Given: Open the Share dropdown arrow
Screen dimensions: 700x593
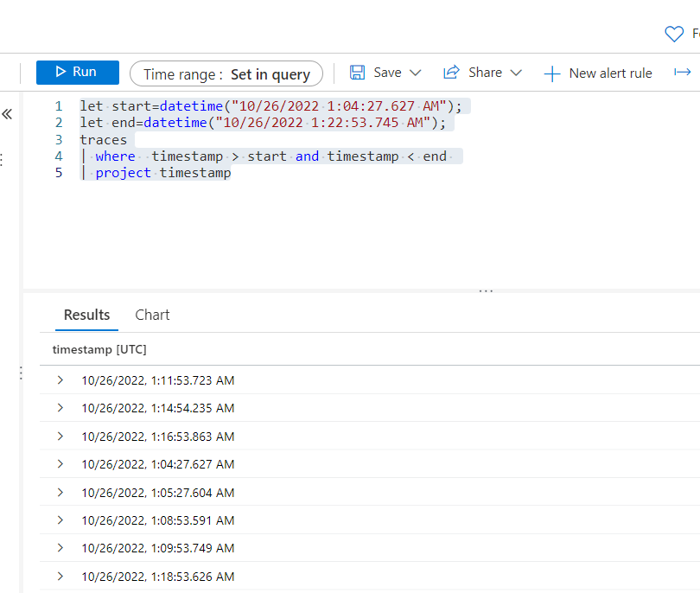Looking at the screenshot, I should (x=516, y=73).
